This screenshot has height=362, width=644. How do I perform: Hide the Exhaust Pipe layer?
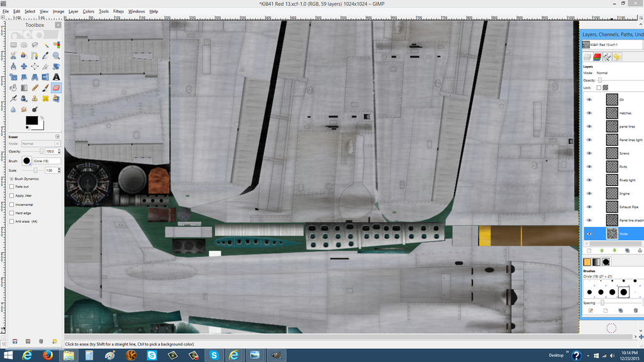pyautogui.click(x=589, y=207)
